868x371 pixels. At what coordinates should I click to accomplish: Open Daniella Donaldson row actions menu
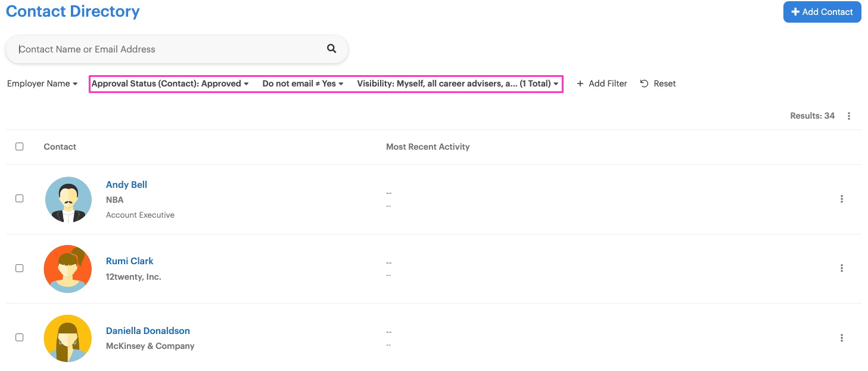pos(842,338)
